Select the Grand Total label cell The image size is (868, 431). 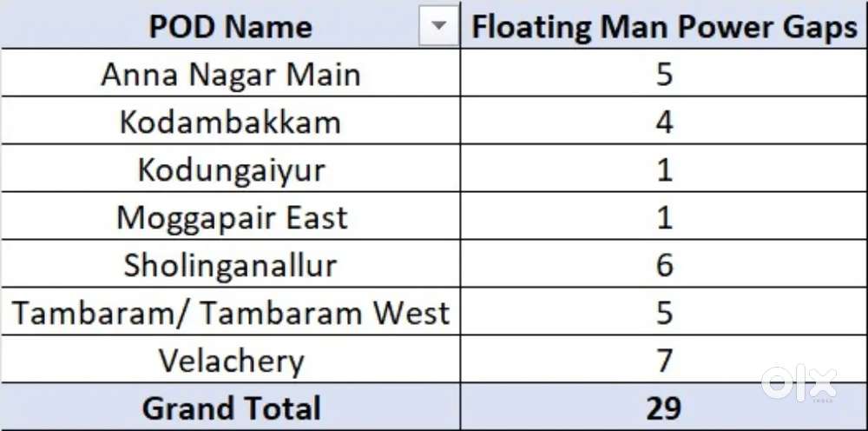tap(230, 408)
